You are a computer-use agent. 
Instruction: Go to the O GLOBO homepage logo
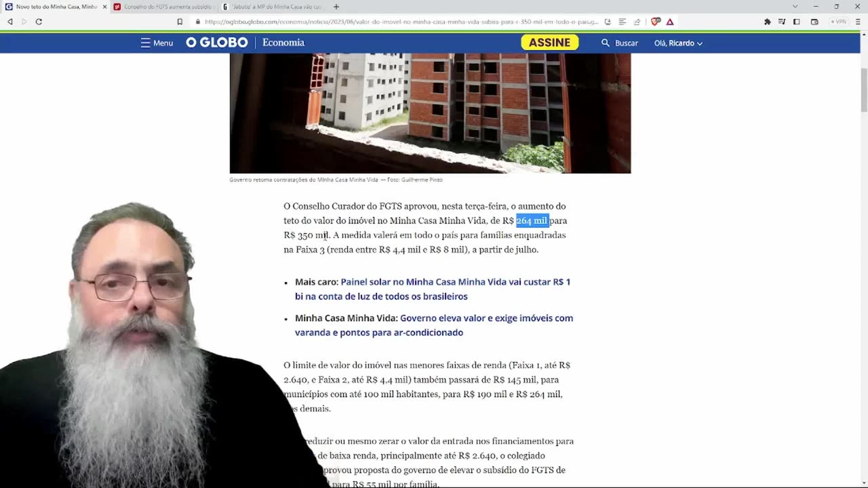tap(217, 43)
